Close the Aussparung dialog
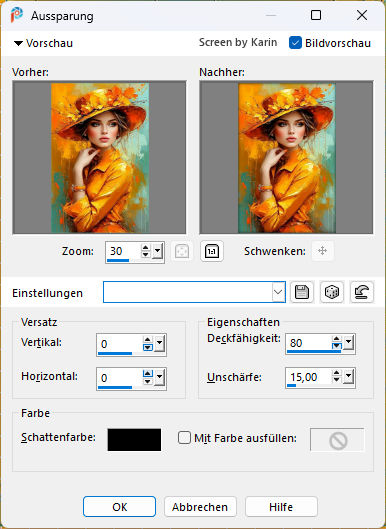 (x=362, y=15)
